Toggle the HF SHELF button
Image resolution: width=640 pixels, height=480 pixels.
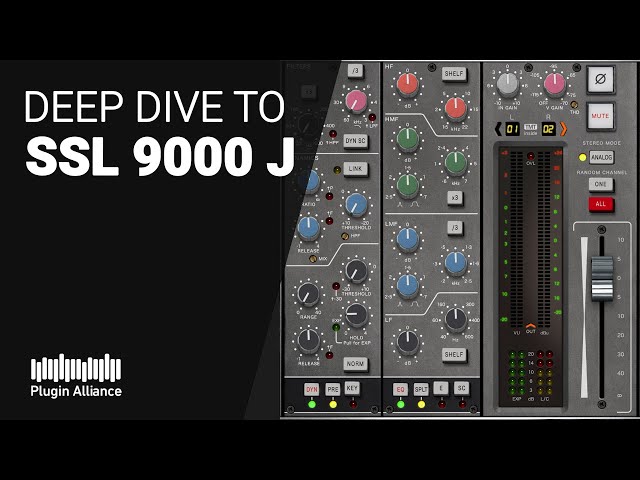(454, 74)
